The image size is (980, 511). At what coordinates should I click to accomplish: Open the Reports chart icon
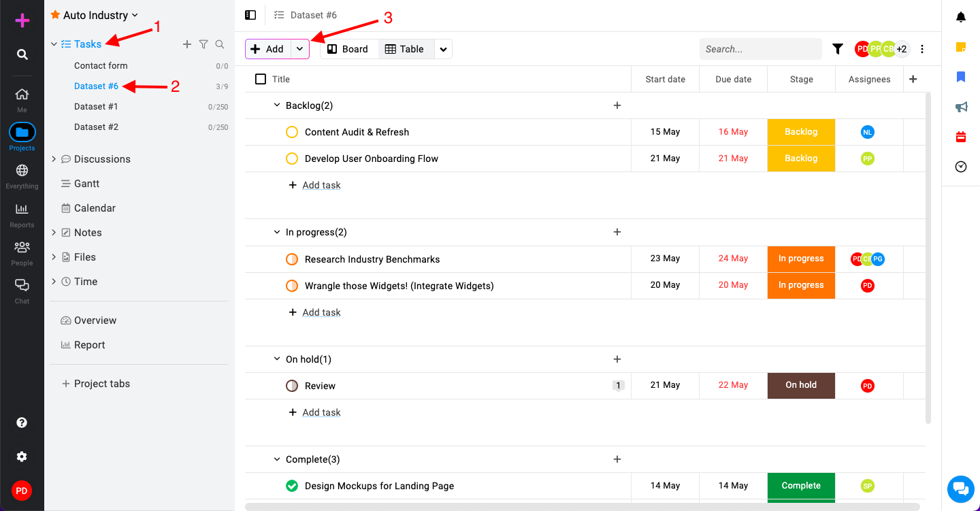(22, 209)
